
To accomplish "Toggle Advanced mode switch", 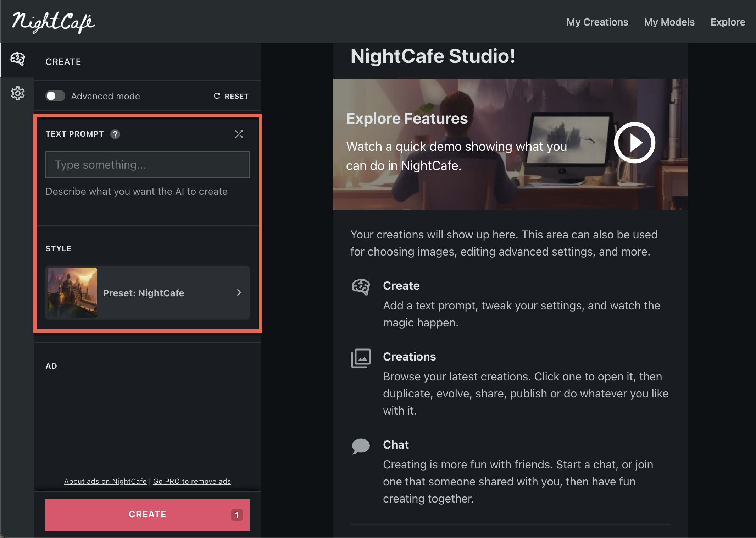I will [x=55, y=96].
